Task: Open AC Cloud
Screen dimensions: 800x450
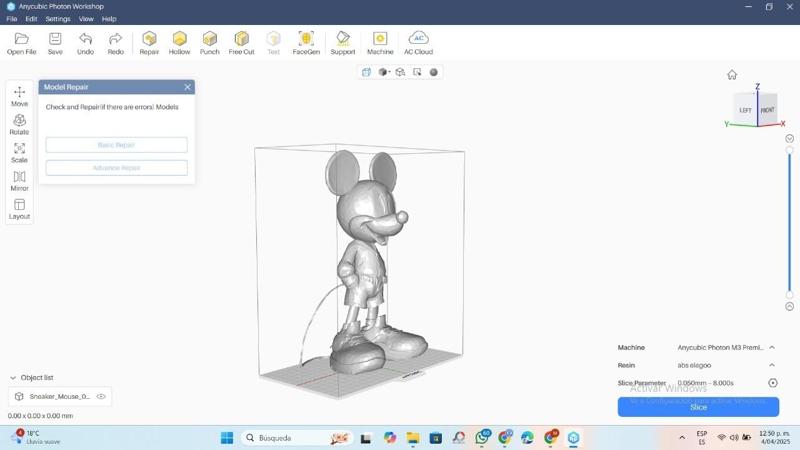Action: coord(418,43)
